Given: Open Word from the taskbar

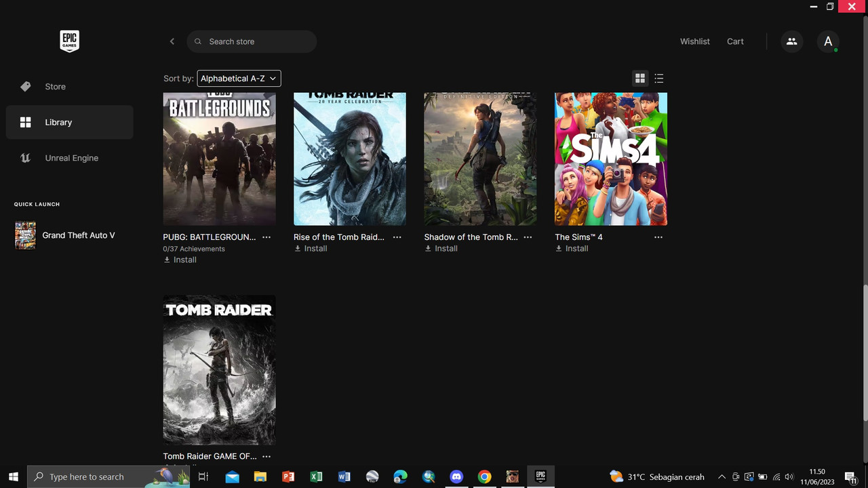Looking at the screenshot, I should 344,476.
